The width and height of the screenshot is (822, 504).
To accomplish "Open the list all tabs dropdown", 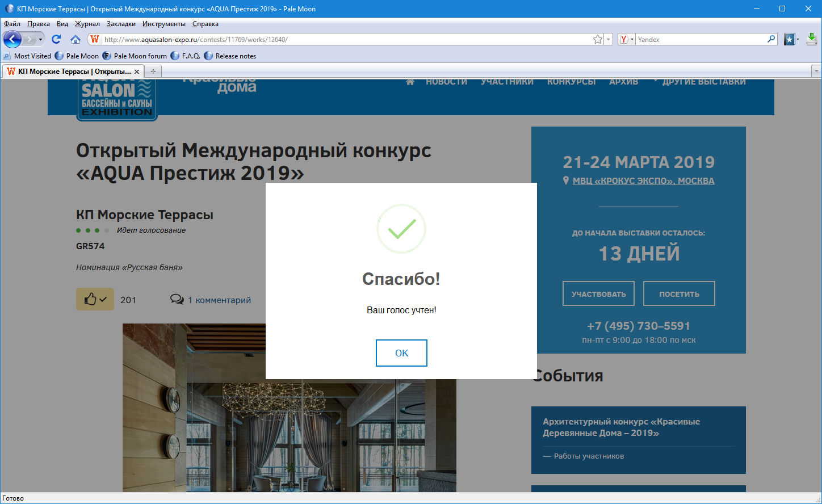I will (x=816, y=72).
